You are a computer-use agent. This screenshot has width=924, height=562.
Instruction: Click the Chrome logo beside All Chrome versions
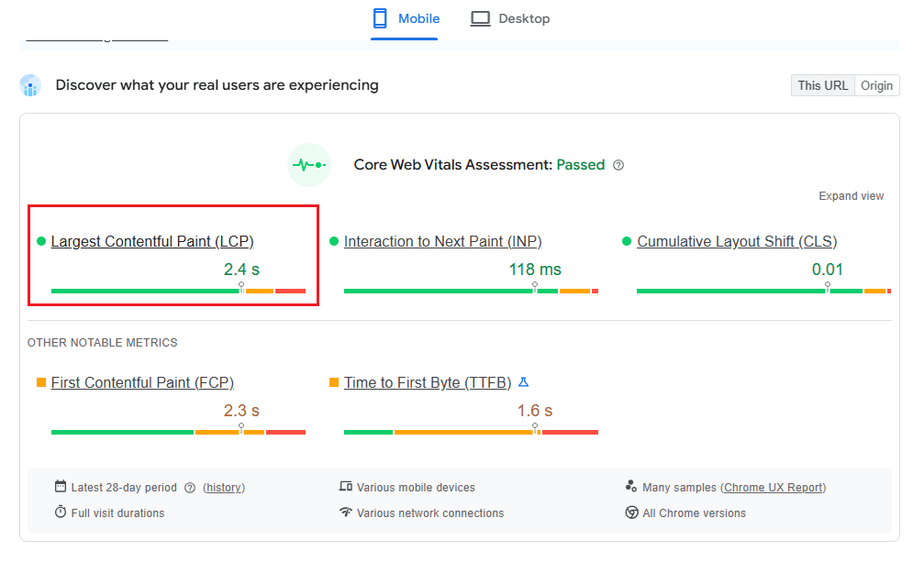pyautogui.click(x=630, y=513)
